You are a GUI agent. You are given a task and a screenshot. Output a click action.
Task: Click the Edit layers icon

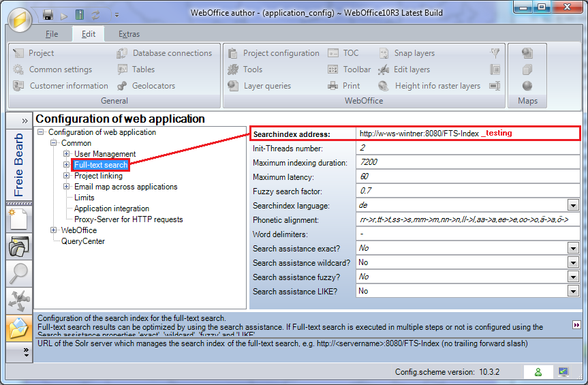(x=384, y=70)
